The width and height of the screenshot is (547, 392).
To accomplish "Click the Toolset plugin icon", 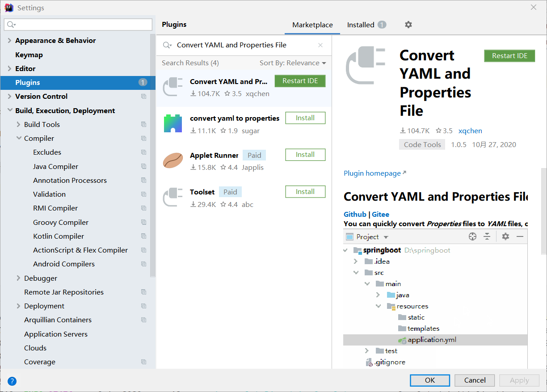I will (x=173, y=198).
